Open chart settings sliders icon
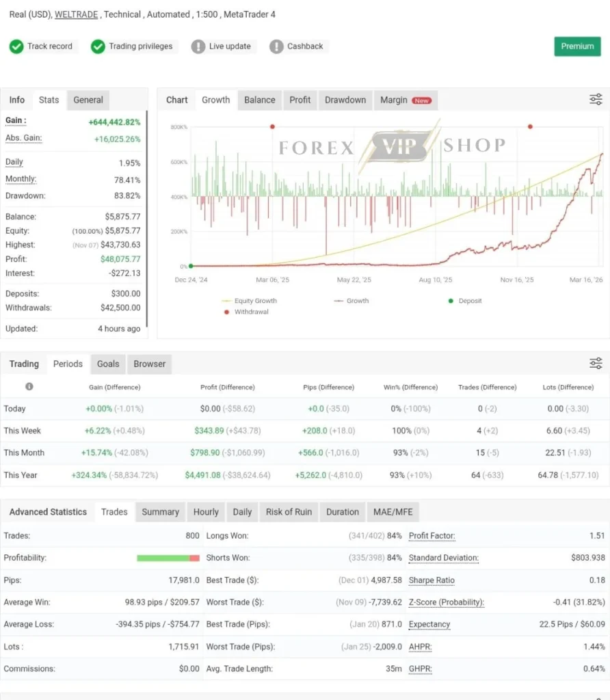The image size is (610, 700). 596,99
